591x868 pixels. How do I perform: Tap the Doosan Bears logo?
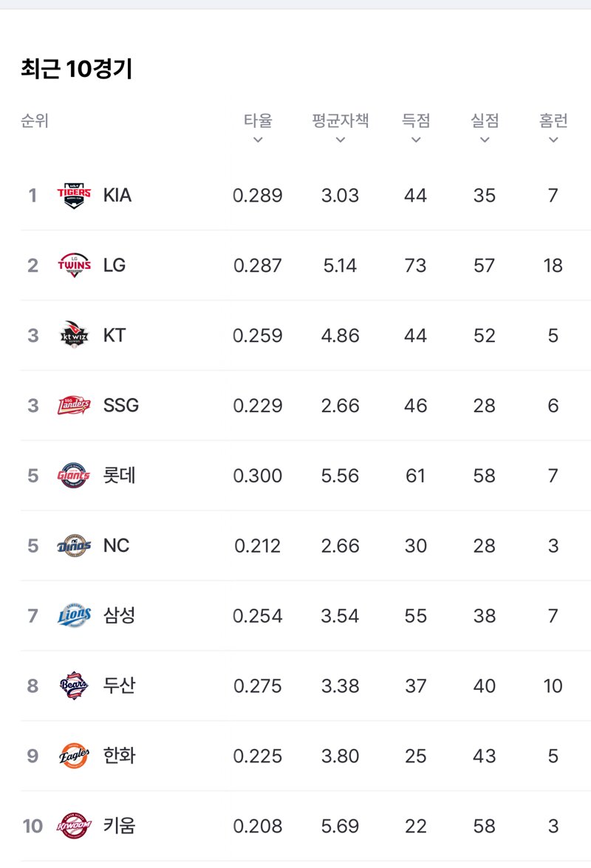pyautogui.click(x=74, y=686)
